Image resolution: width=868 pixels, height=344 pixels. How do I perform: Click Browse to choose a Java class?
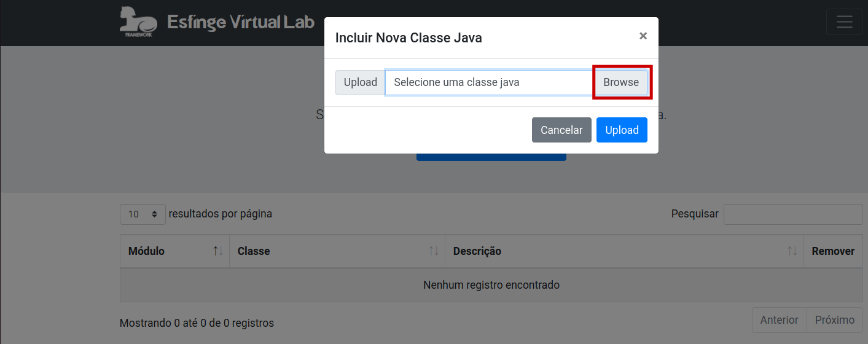click(621, 82)
